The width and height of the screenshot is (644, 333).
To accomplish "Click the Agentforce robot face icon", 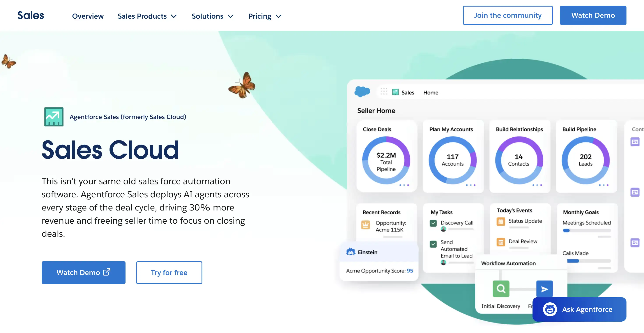I will pyautogui.click(x=550, y=309).
